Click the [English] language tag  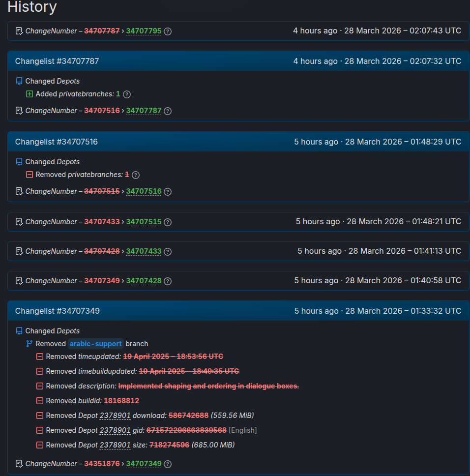pyautogui.click(x=243, y=430)
